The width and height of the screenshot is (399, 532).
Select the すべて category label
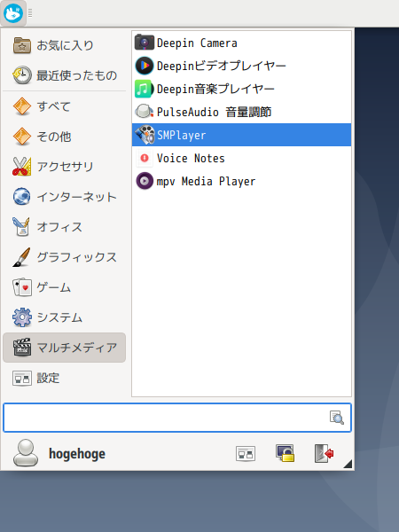click(x=53, y=106)
